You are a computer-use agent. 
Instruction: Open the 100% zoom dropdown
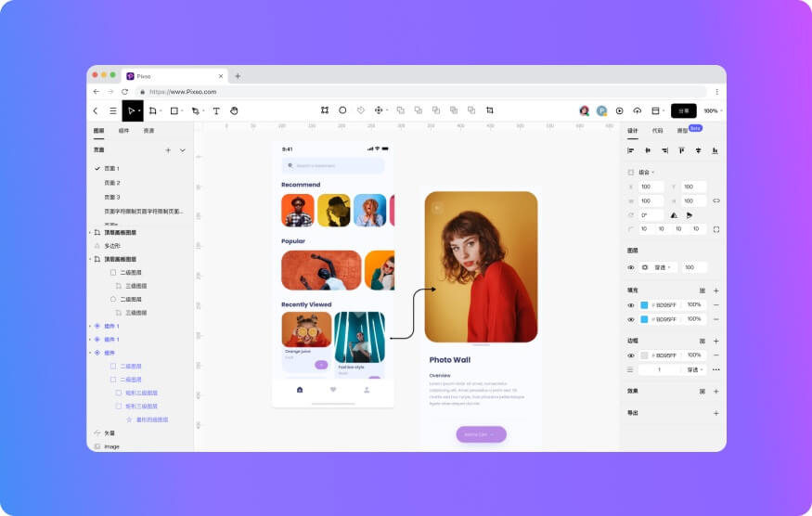tap(713, 110)
